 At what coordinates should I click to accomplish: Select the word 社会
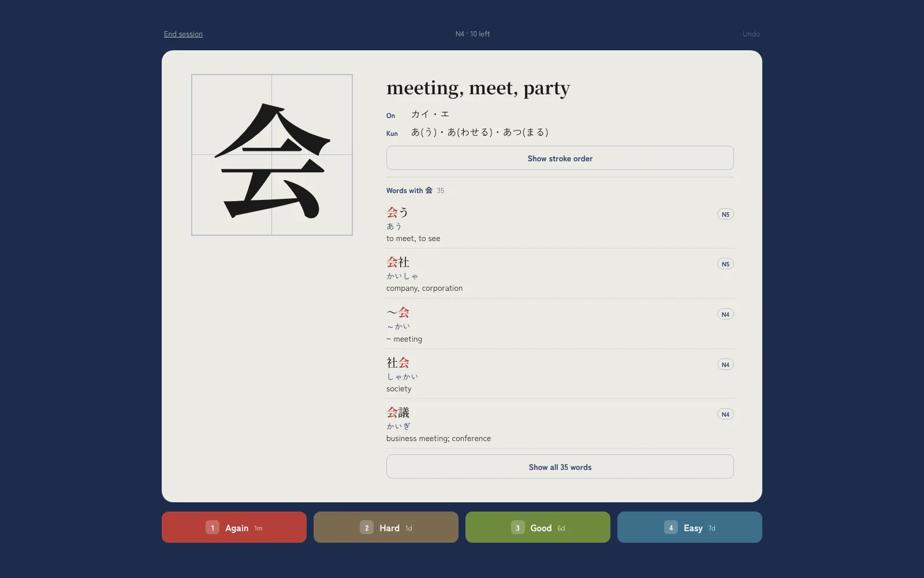click(x=398, y=363)
